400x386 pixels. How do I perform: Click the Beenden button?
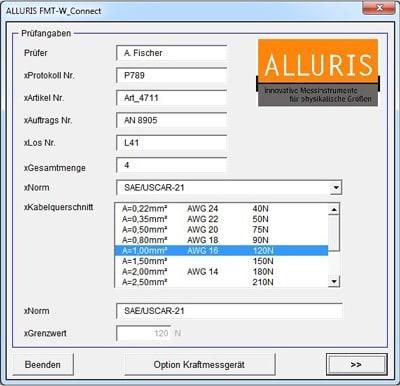[43, 365]
